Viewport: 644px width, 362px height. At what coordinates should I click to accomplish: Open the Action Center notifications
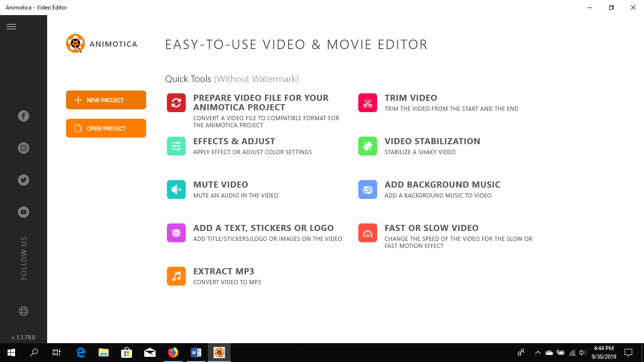(x=628, y=353)
